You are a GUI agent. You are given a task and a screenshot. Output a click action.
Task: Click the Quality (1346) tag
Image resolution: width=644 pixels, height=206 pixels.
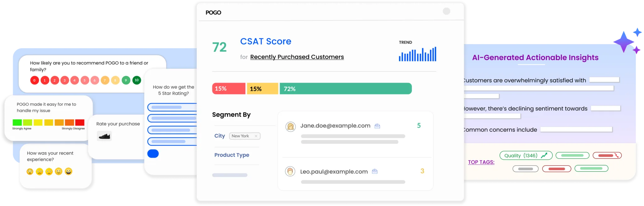click(x=525, y=155)
